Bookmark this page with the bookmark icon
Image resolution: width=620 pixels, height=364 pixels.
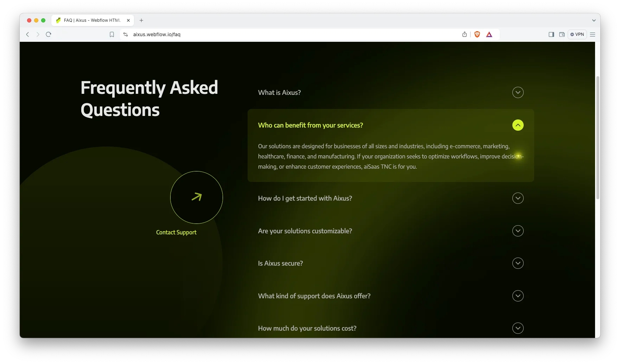112,34
